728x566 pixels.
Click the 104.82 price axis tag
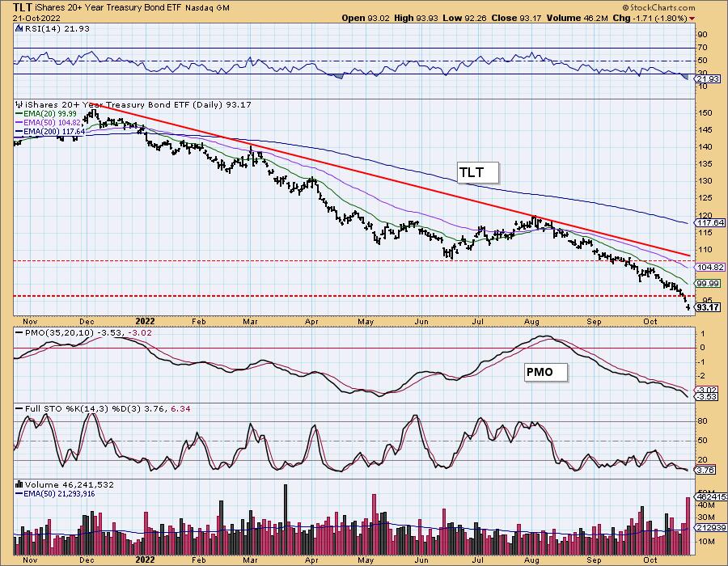coord(710,267)
